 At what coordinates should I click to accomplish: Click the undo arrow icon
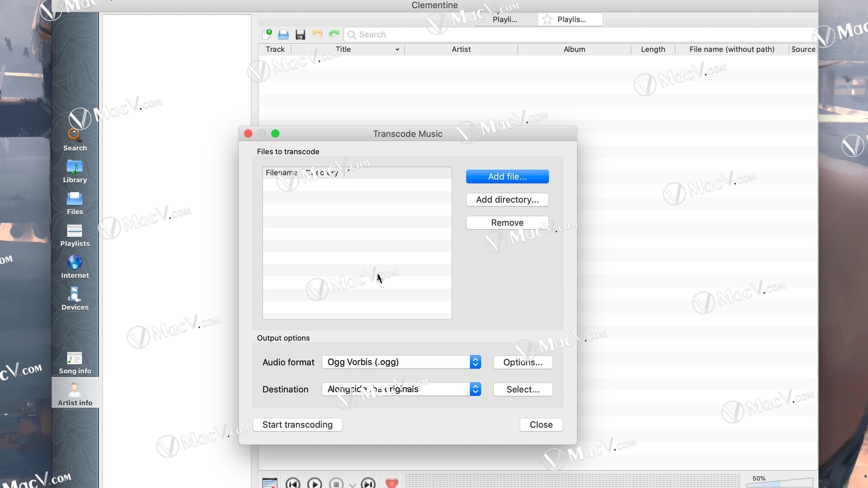317,34
